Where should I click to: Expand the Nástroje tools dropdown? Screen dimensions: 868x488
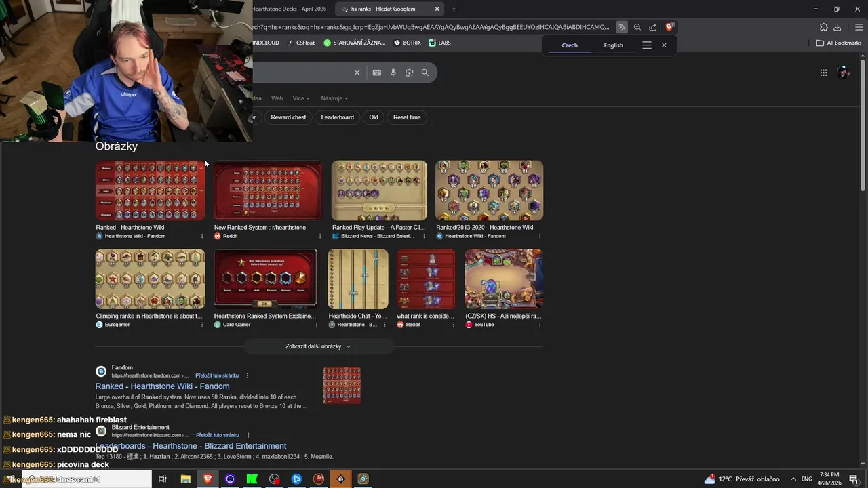(334, 98)
